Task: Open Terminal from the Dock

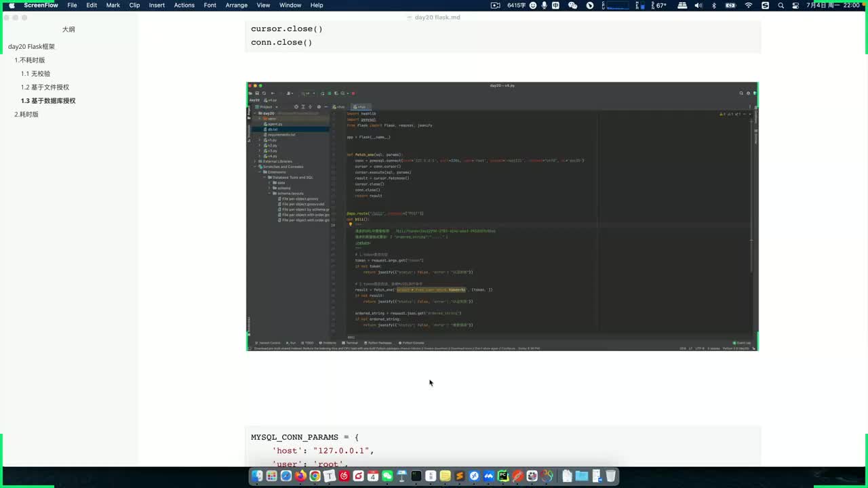Action: [416, 476]
